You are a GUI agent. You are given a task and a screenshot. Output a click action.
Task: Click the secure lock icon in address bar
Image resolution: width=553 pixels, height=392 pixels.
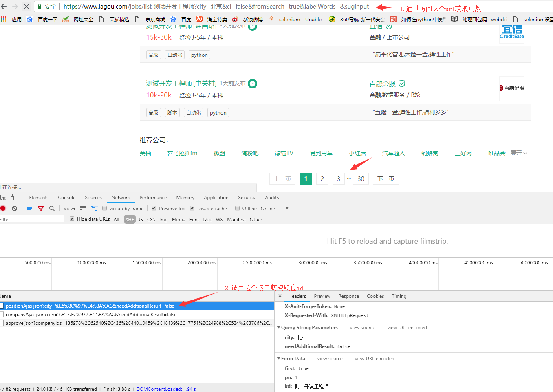[40, 7]
